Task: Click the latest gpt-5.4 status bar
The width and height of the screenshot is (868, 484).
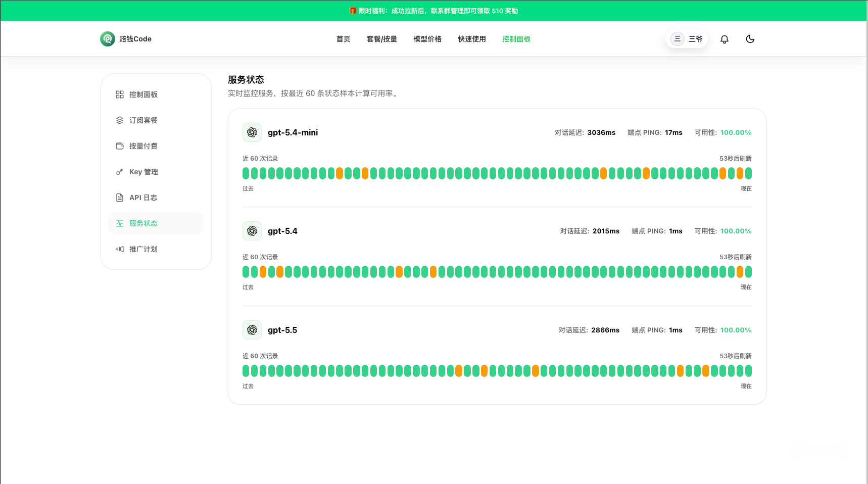Action: pyautogui.click(x=748, y=272)
